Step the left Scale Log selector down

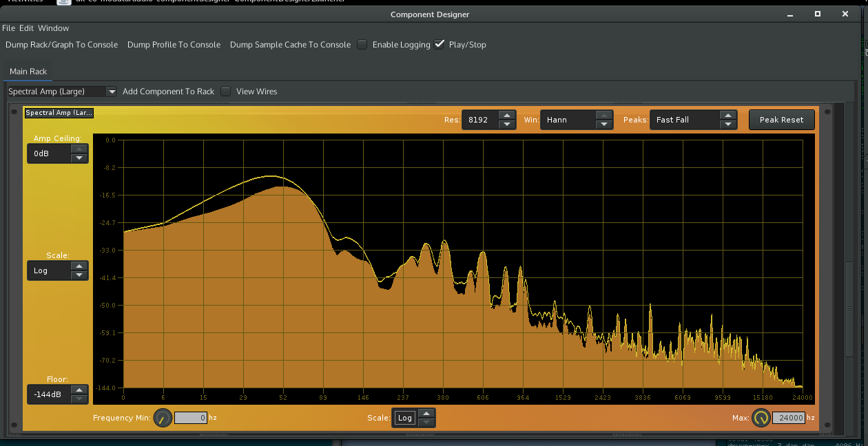80,275
